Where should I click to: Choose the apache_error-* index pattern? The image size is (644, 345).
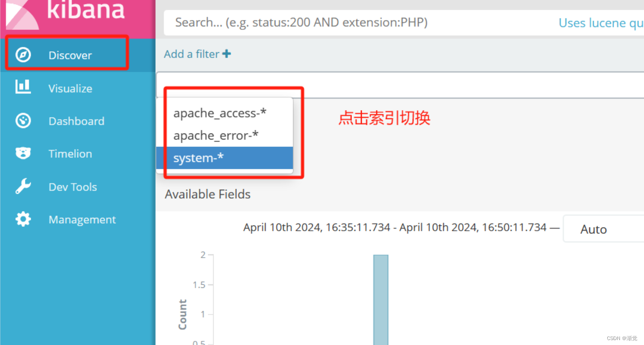216,135
